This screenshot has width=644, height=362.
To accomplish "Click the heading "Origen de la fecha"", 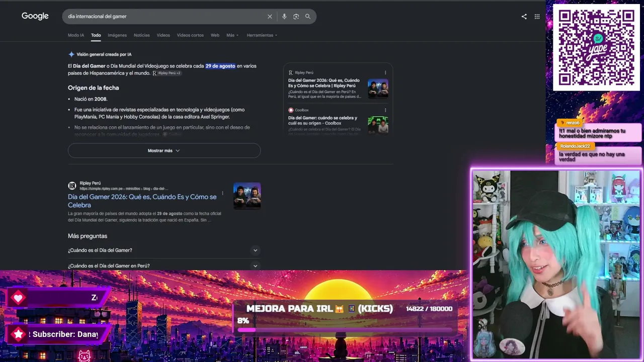I will [94, 88].
